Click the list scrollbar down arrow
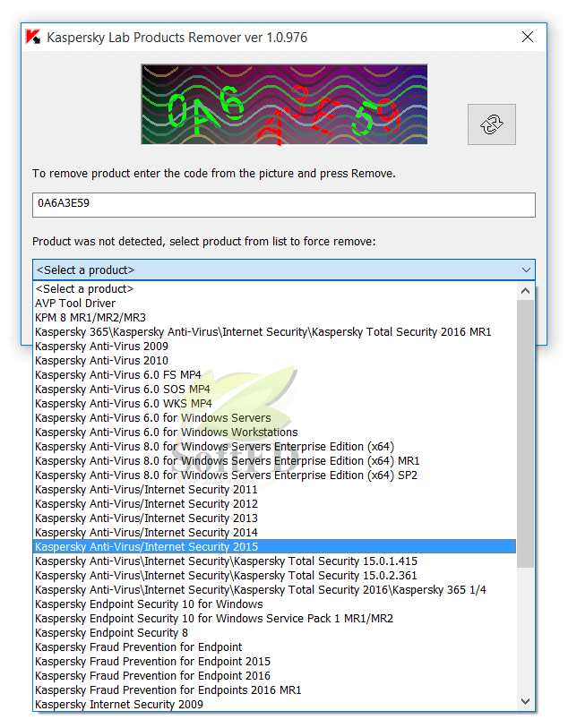 (525, 701)
